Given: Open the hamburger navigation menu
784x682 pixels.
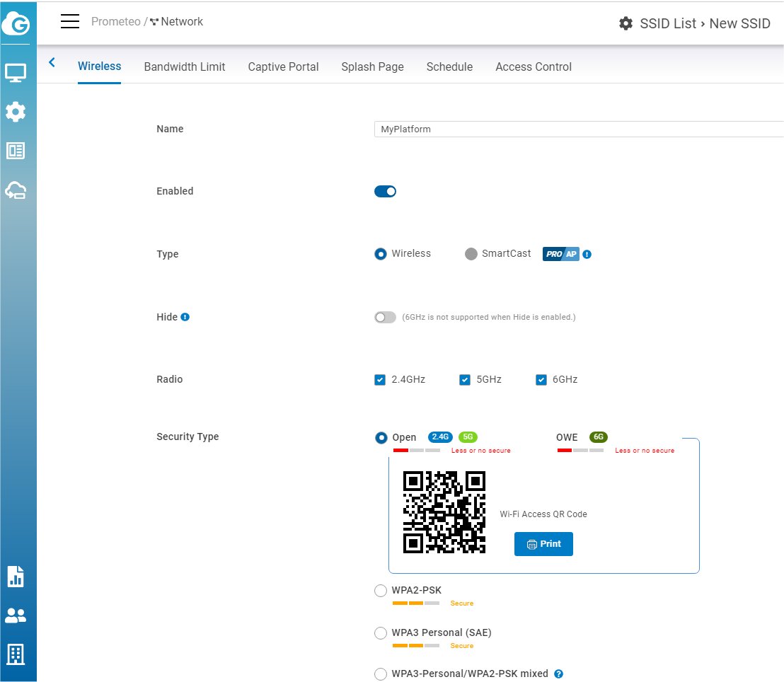Looking at the screenshot, I should pos(70,22).
